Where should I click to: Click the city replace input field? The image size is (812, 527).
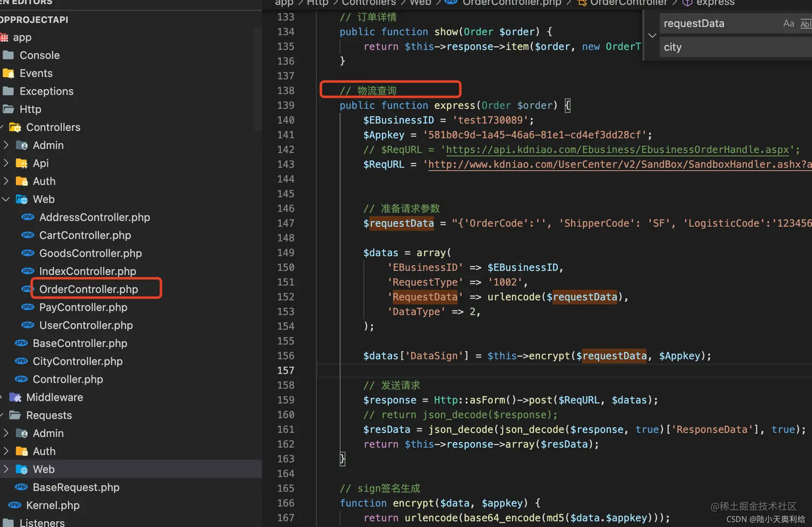736,47
